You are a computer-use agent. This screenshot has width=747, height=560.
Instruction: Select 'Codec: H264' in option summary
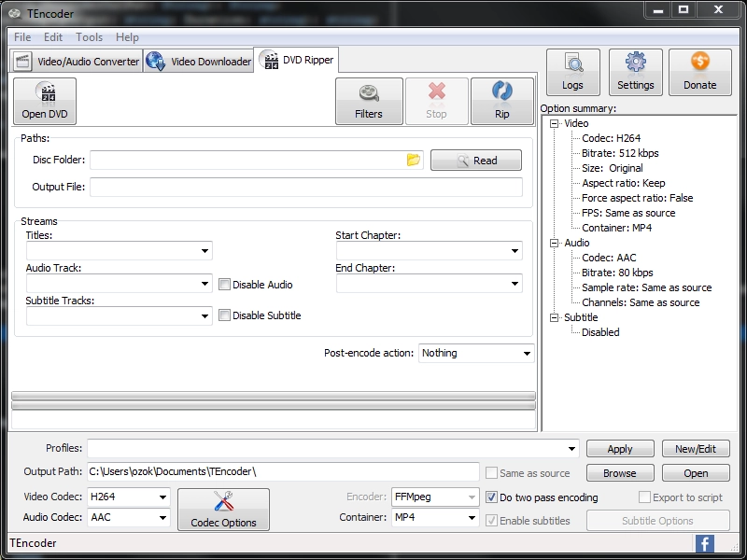pyautogui.click(x=612, y=138)
